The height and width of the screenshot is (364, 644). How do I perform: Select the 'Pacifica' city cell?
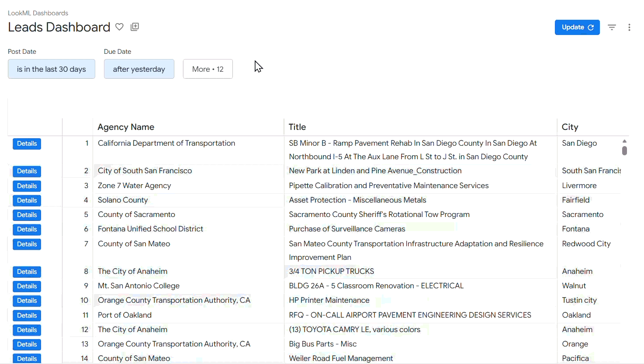[575, 358]
